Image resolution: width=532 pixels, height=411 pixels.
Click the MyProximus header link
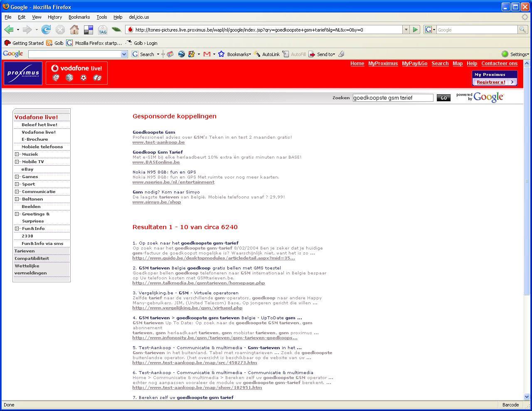pos(383,64)
